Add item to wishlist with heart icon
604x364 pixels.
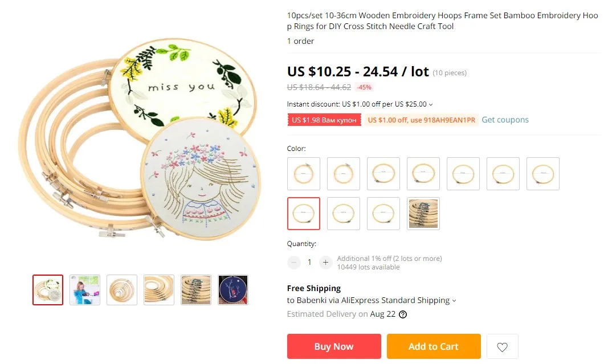click(x=503, y=347)
